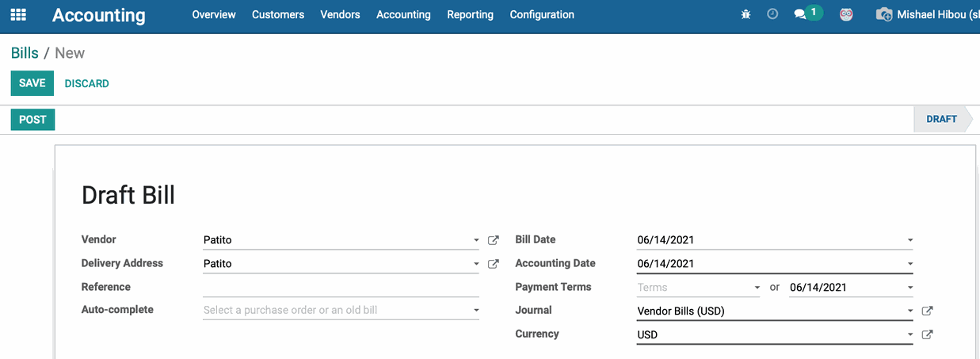Click the 'Draft Bill' heading

tap(128, 195)
